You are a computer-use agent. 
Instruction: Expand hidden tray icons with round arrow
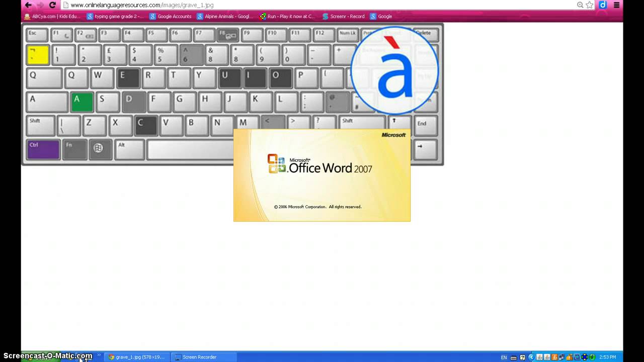tap(531, 357)
